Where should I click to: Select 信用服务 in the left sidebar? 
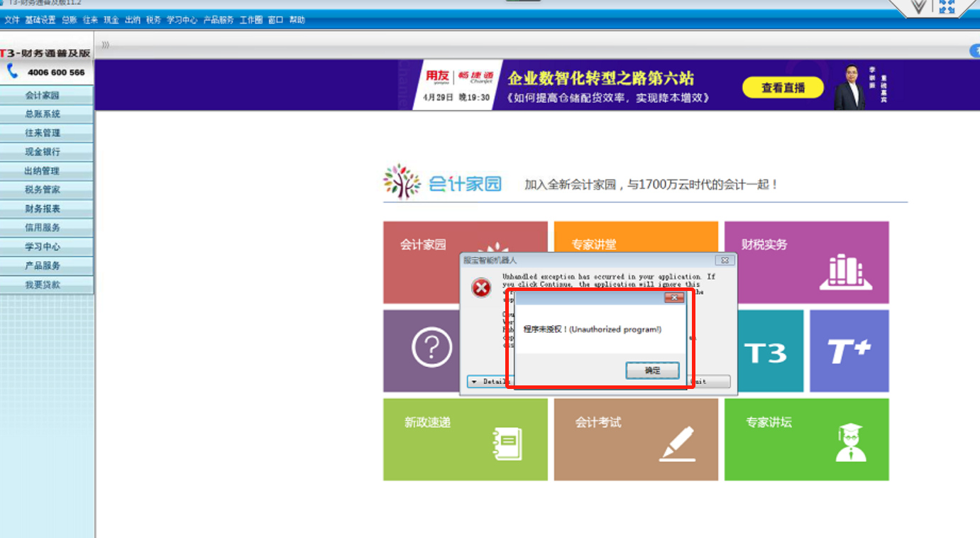click(x=47, y=228)
